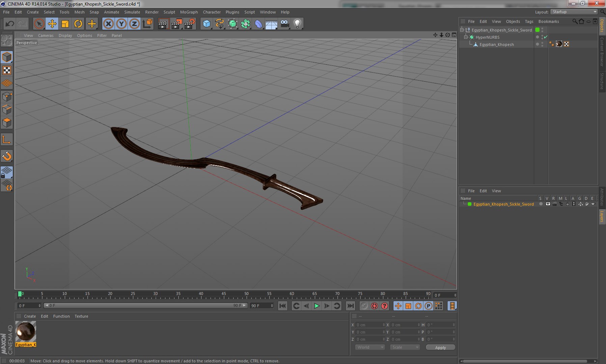Open the spline tools icon
Viewport: 606px width, 364px height.
220,24
